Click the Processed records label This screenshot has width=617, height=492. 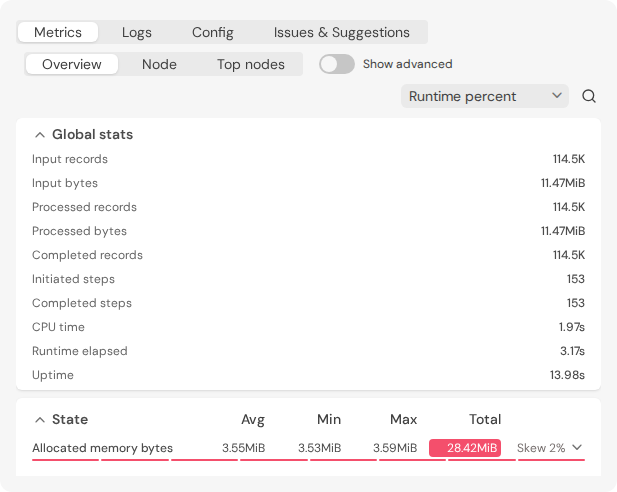[84, 207]
